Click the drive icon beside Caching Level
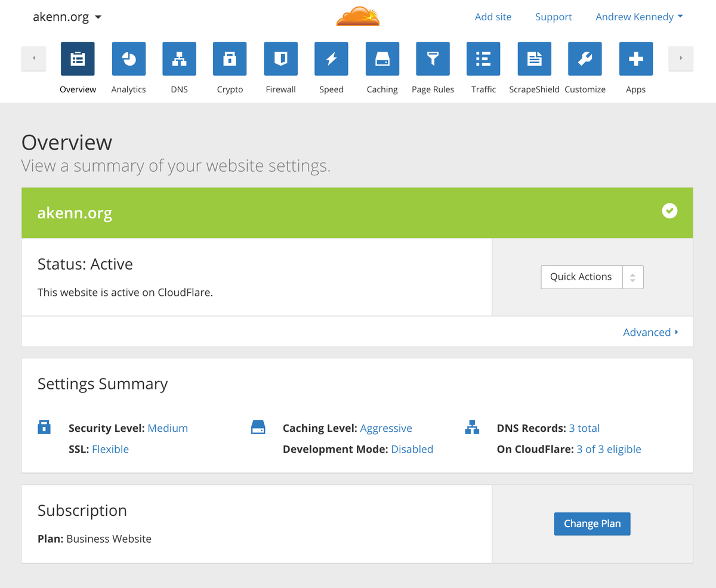Viewport: 716px width, 588px height. point(258,427)
